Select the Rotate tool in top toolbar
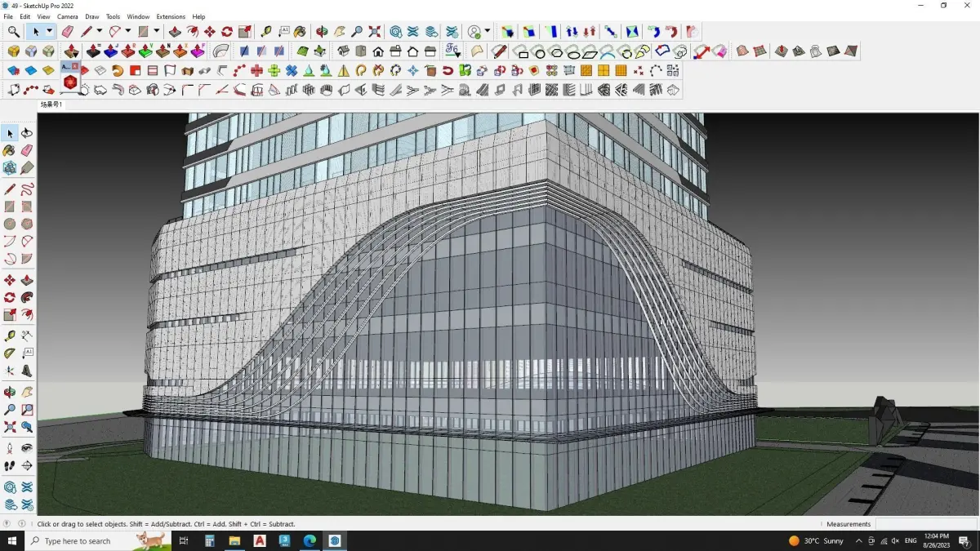980x551 pixels. pyautogui.click(x=227, y=32)
